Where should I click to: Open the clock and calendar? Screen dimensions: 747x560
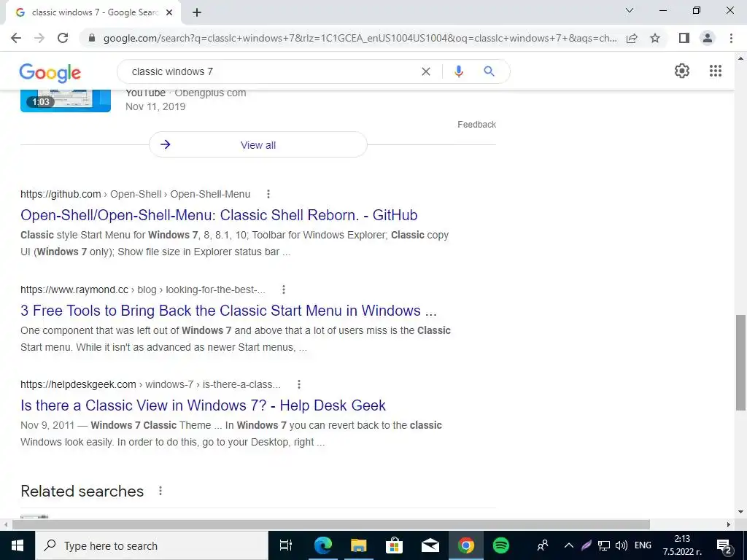(682, 545)
